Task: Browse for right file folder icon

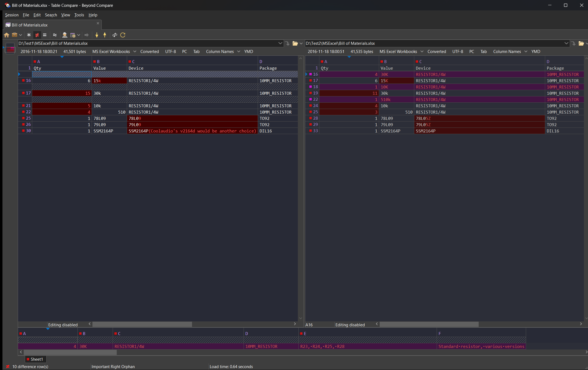Action: [x=581, y=43]
